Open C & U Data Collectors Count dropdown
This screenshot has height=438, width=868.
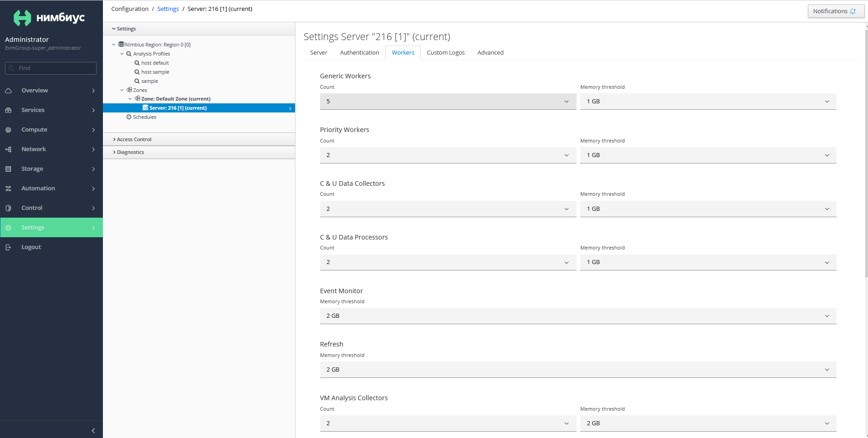coord(448,209)
